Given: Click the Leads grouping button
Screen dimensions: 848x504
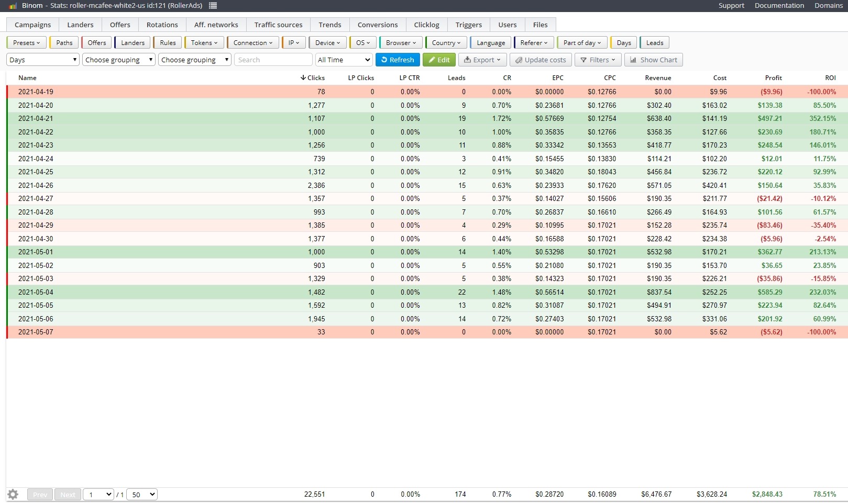Looking at the screenshot, I should (654, 43).
